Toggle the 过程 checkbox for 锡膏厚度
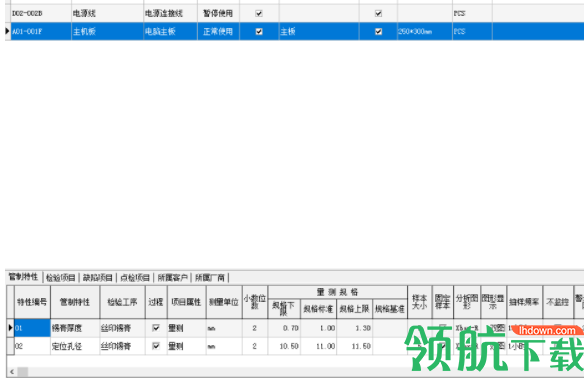The image size is (584, 378). tap(156, 328)
